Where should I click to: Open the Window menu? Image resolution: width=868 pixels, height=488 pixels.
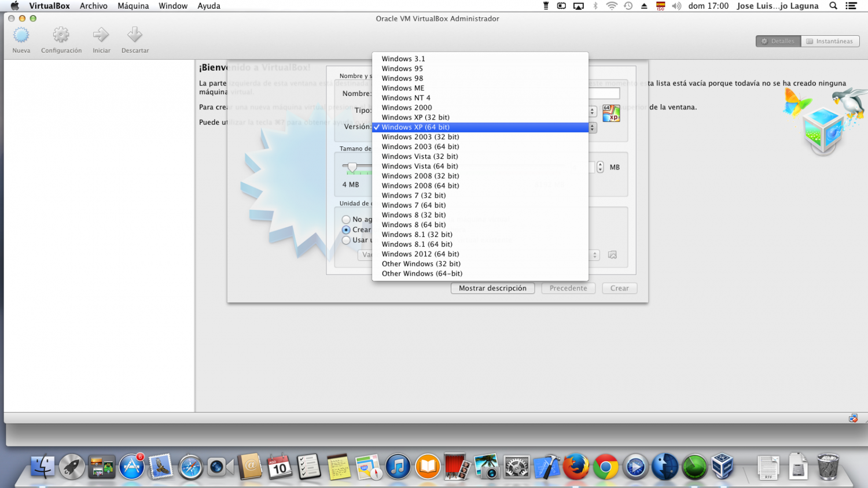173,6
